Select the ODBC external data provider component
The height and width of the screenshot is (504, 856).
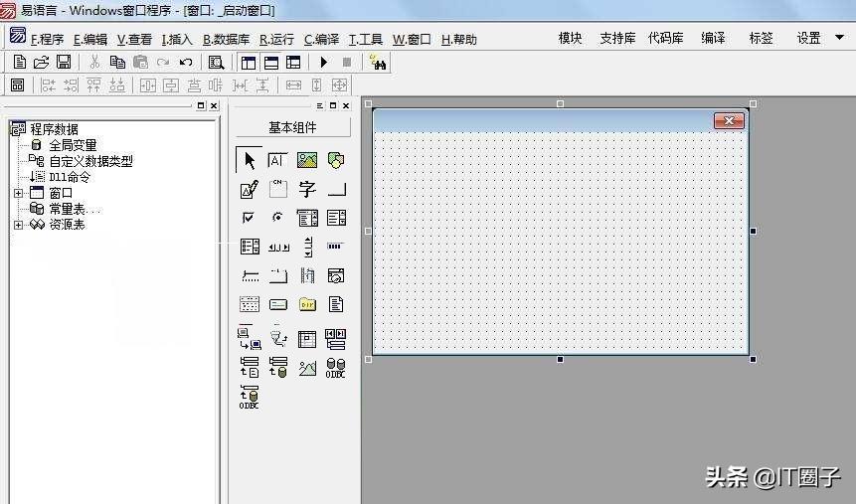click(250, 397)
